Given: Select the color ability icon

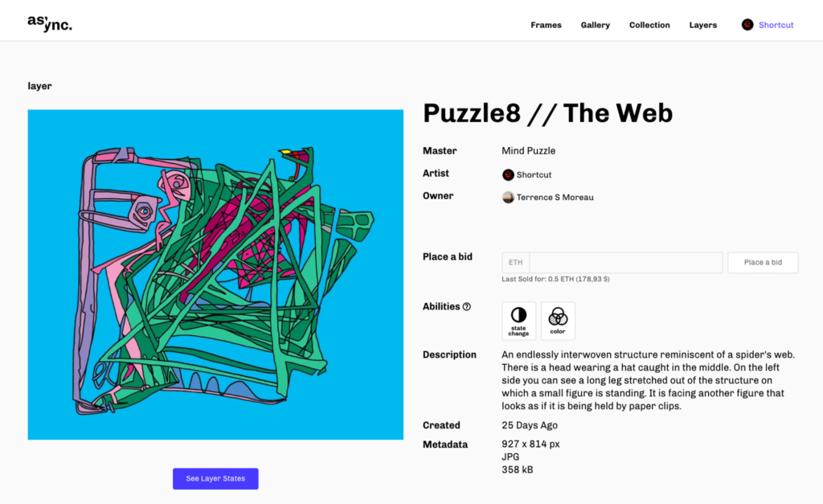Looking at the screenshot, I should pos(558,321).
